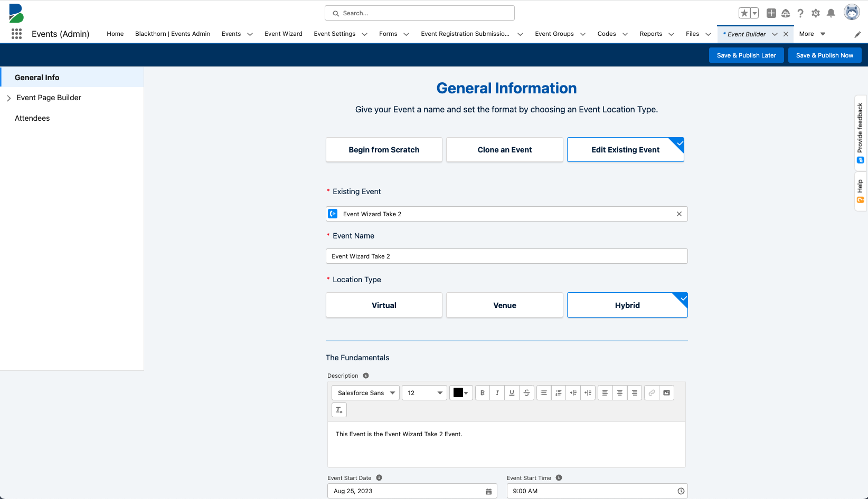
Task: Click Save & Publish Now
Action: coord(825,55)
